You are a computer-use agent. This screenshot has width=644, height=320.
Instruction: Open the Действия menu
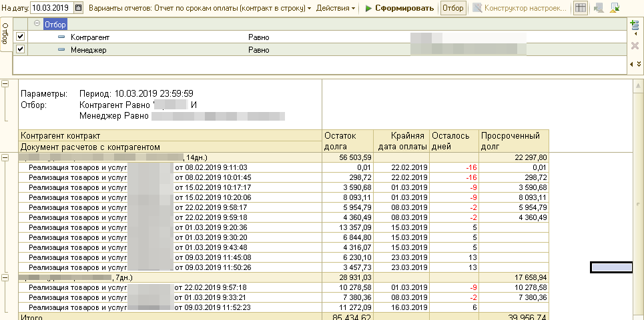tap(335, 9)
